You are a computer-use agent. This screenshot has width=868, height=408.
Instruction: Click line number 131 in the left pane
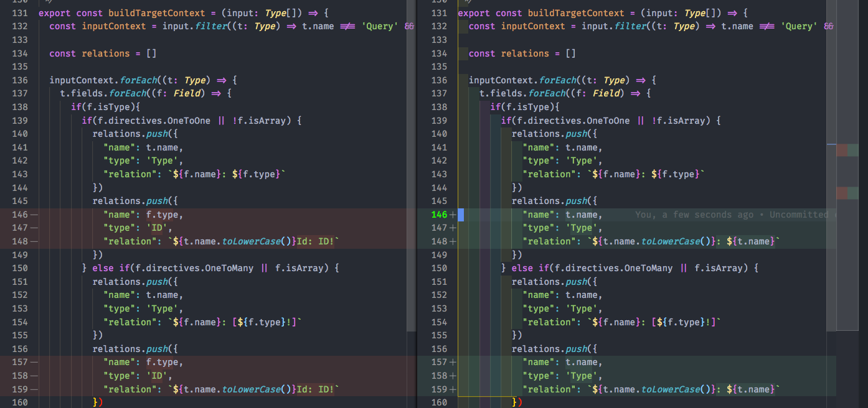(x=20, y=13)
